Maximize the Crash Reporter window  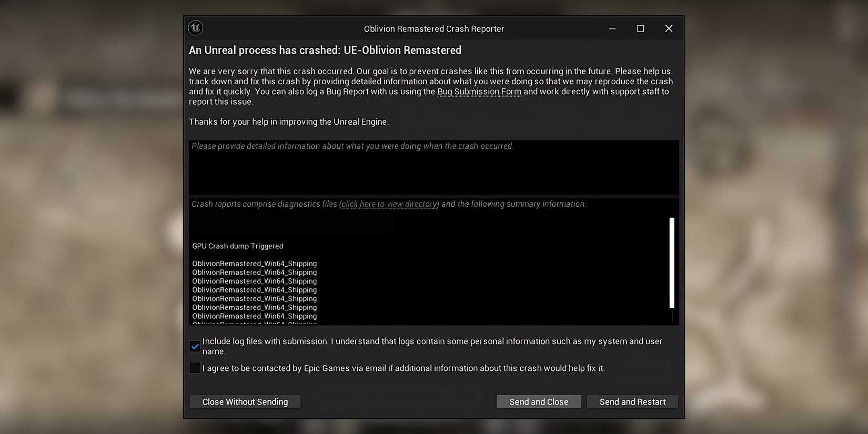[640, 28]
